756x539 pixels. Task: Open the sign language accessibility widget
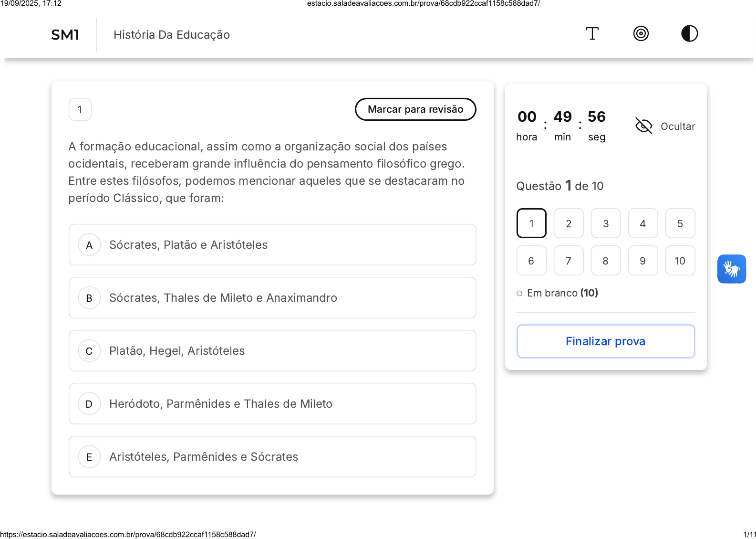coord(731,269)
